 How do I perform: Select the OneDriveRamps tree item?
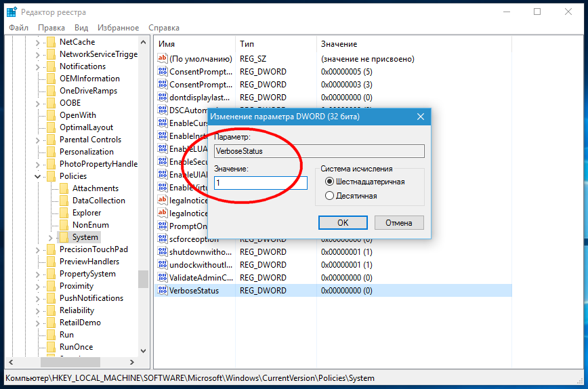pos(88,91)
